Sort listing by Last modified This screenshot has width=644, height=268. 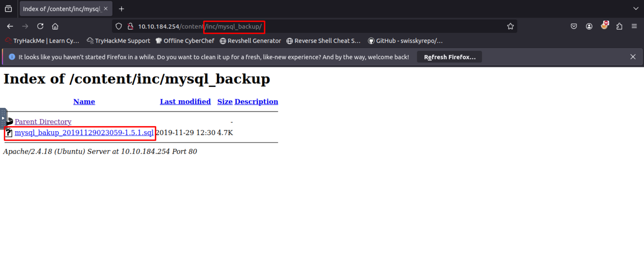[185, 102]
